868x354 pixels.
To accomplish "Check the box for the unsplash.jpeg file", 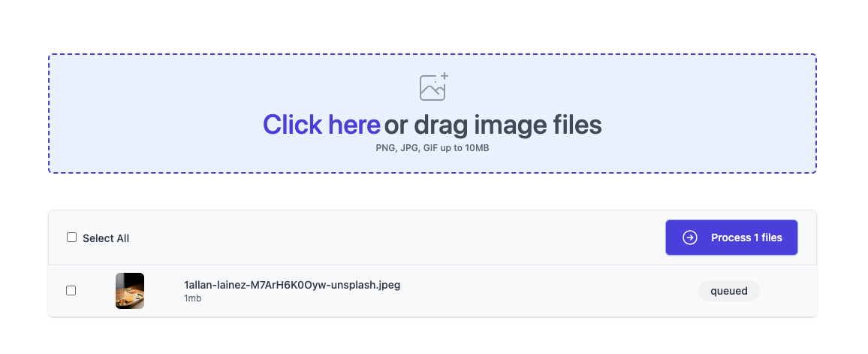I will click(71, 290).
